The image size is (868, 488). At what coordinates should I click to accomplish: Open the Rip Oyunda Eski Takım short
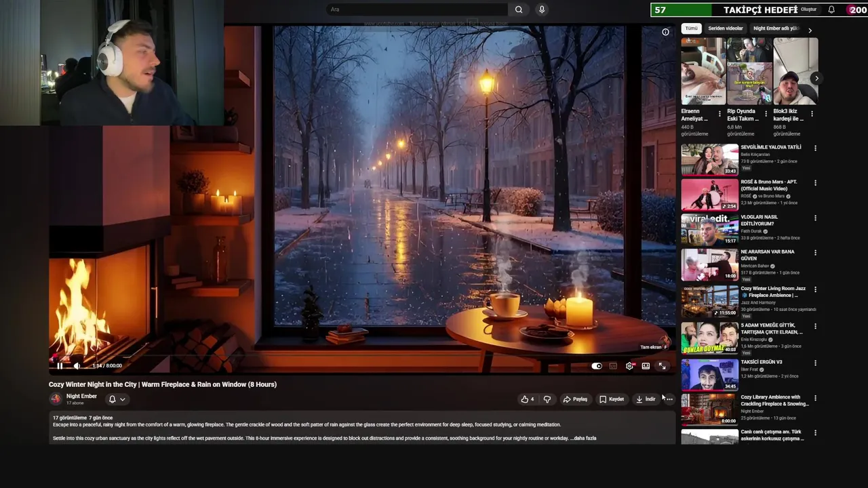[x=749, y=71]
